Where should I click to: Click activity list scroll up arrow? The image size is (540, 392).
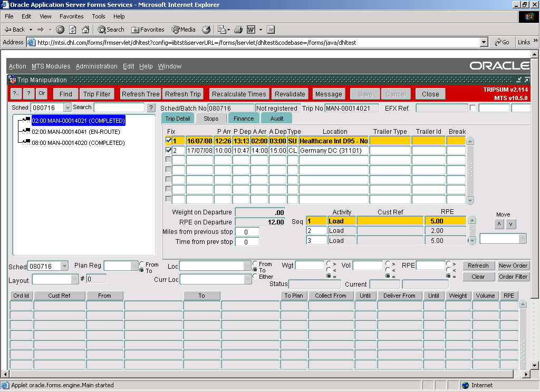click(x=472, y=220)
